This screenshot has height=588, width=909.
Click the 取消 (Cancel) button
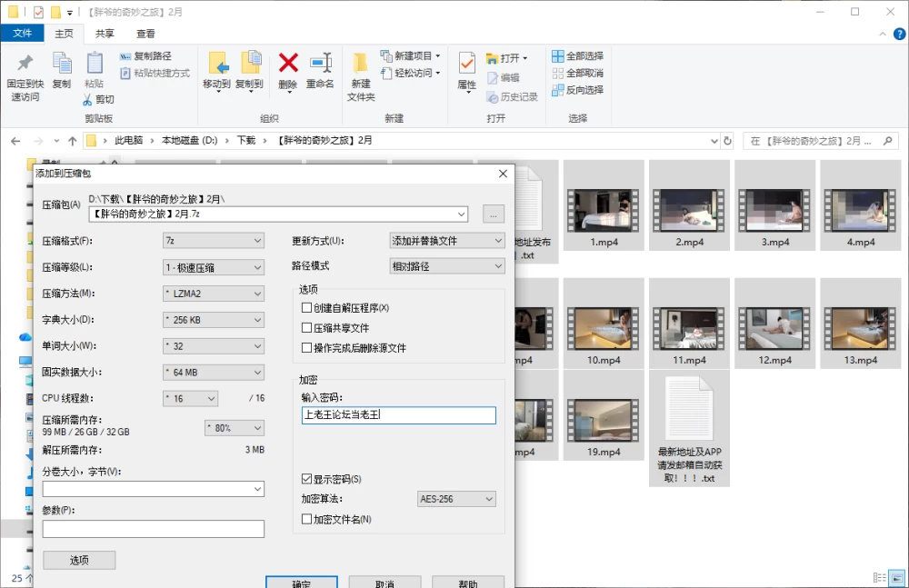pos(385,583)
